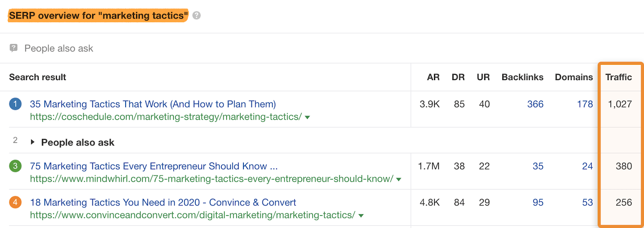Image resolution: width=644 pixels, height=228 pixels.
Task: Click the 24 domains count
Action: pos(587,166)
